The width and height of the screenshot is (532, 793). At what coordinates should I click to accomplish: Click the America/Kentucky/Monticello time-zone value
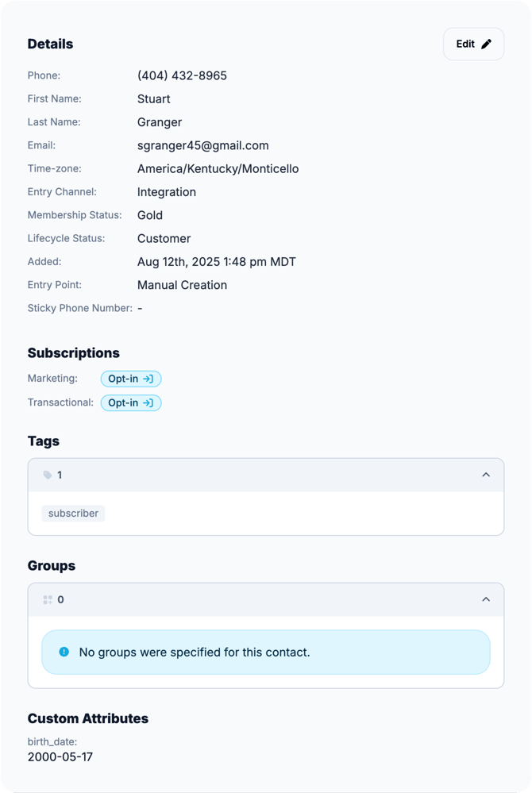tap(218, 168)
